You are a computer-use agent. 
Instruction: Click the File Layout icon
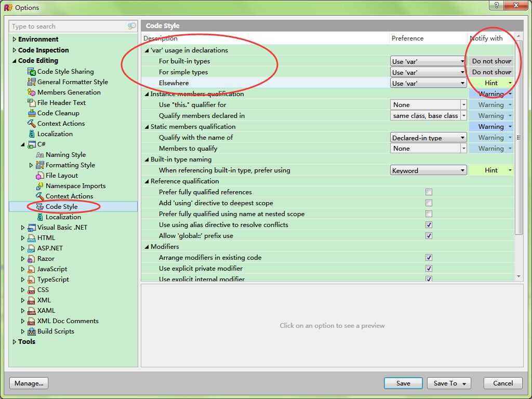39,176
